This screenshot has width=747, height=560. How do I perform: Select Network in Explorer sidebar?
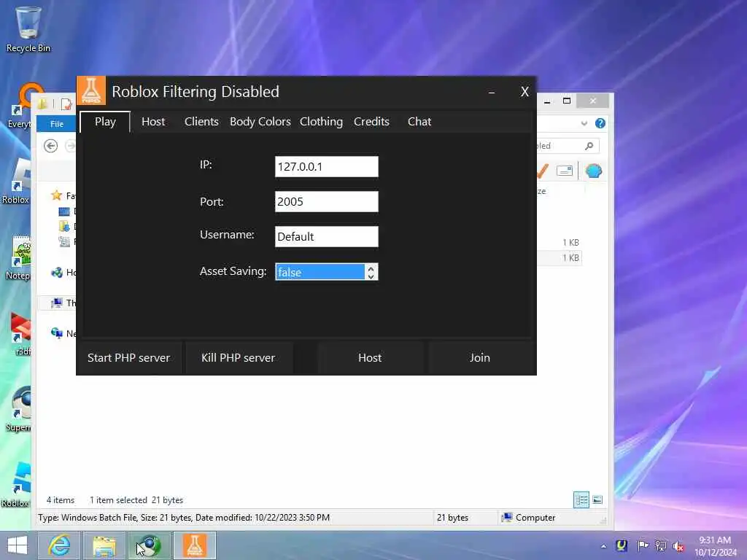pos(63,333)
